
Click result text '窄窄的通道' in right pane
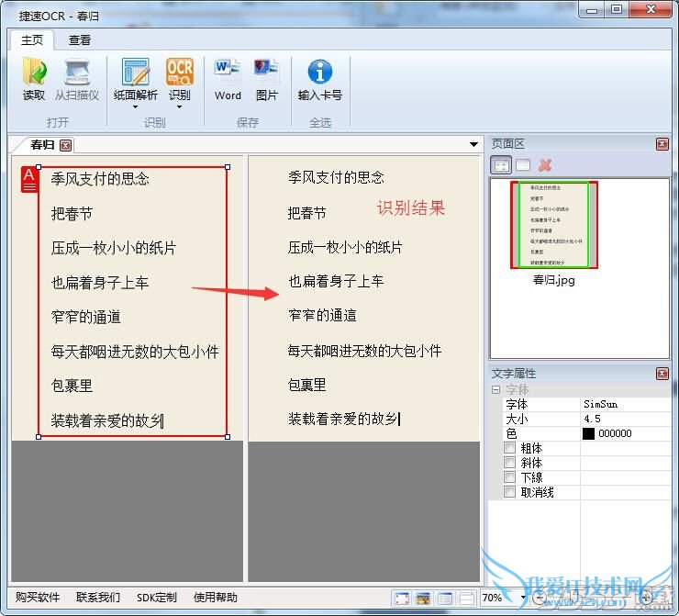pos(322,316)
